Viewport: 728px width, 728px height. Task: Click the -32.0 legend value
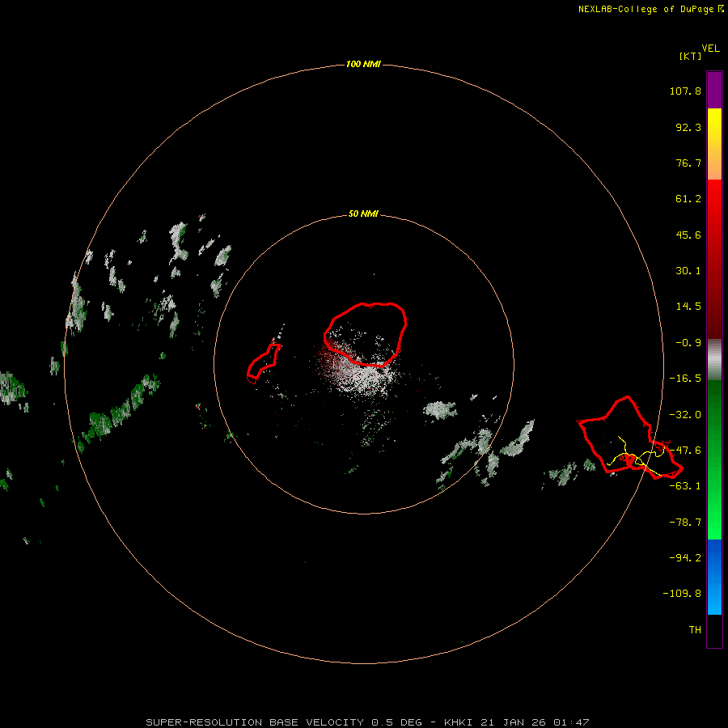click(685, 415)
